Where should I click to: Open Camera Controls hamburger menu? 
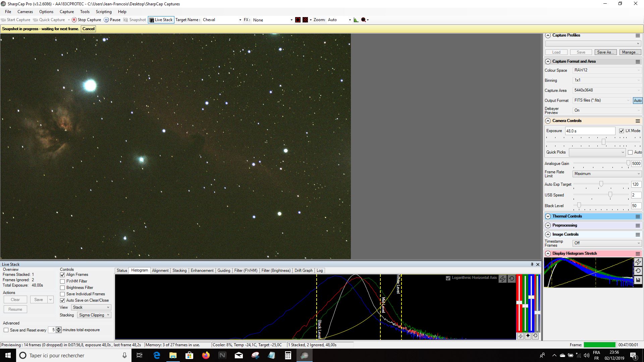point(638,121)
